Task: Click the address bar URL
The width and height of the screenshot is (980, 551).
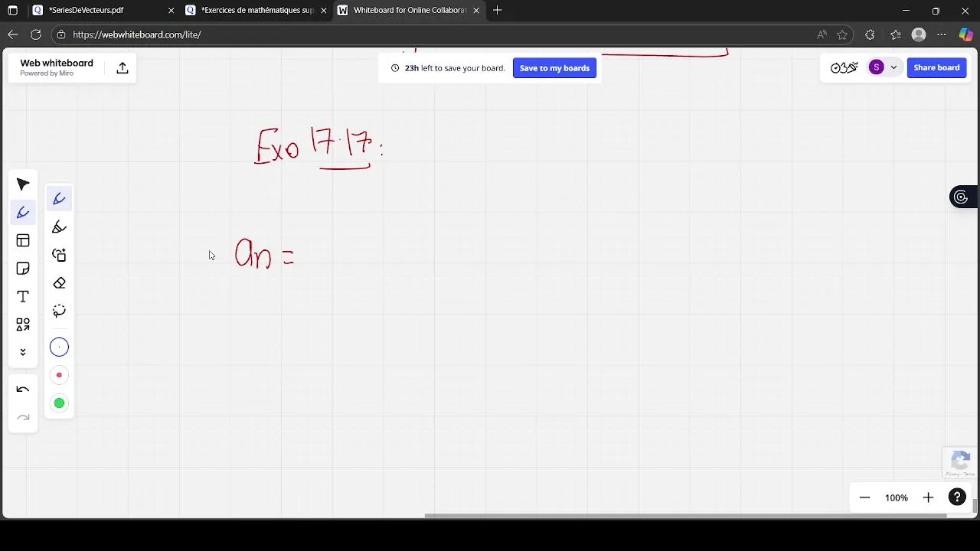Action: (x=137, y=34)
